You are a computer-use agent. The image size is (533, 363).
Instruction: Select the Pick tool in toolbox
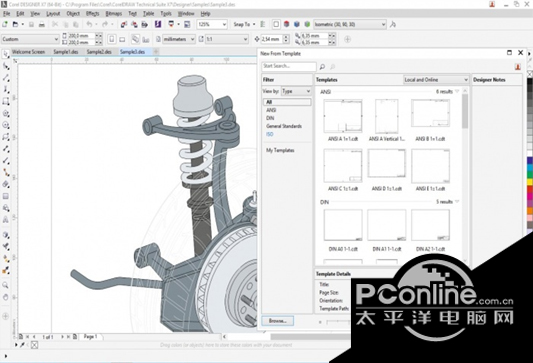6,54
